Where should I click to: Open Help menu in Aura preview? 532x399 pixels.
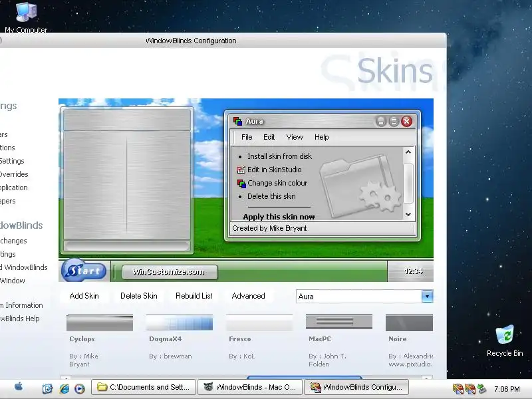tap(321, 137)
